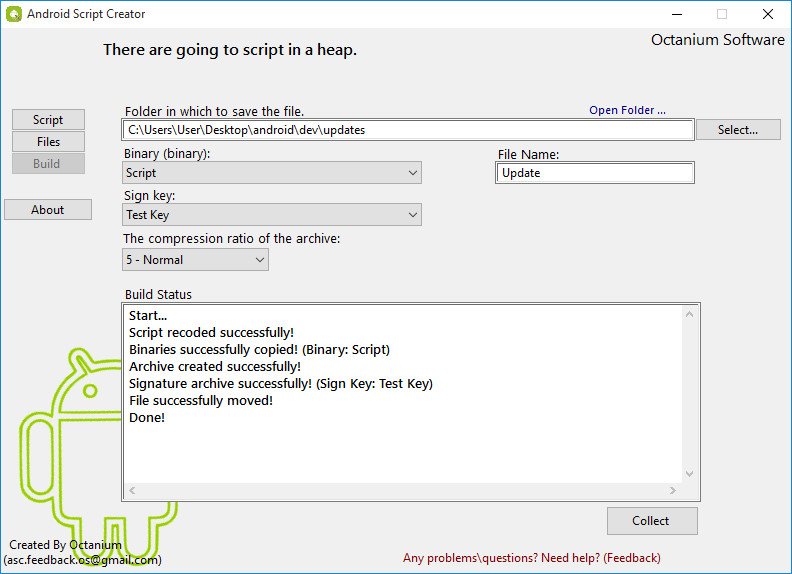Select the 'Archive created successfully!' log line
The height and width of the screenshot is (574, 792).
click(x=215, y=366)
